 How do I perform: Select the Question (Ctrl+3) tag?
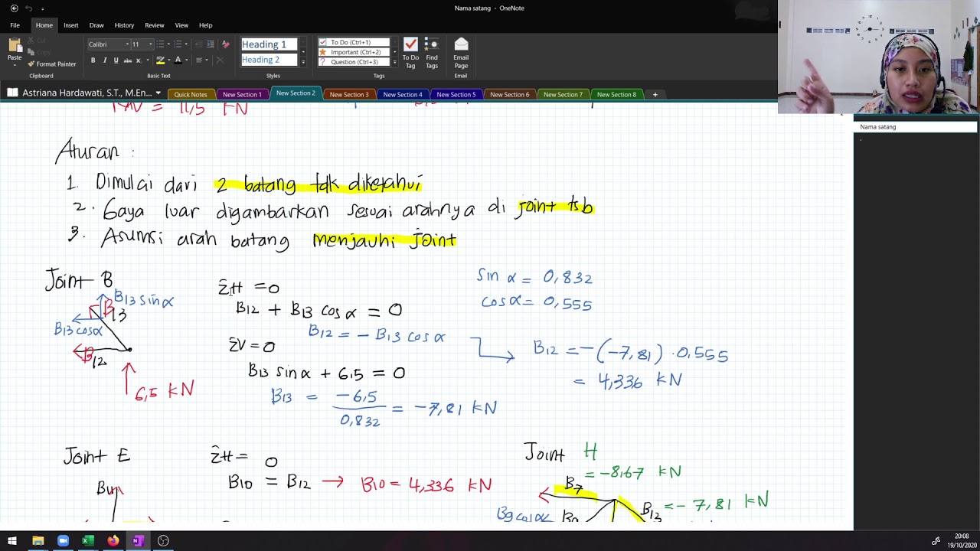click(x=354, y=62)
